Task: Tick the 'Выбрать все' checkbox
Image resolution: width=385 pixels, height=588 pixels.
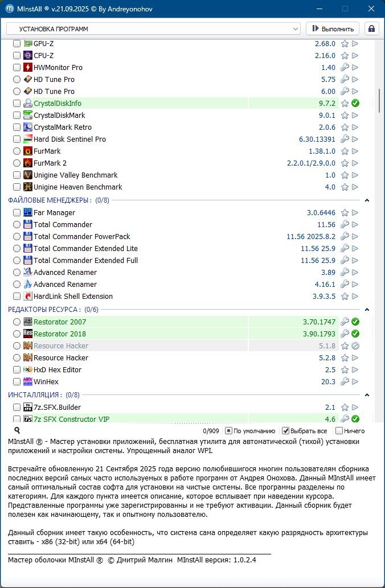Action: click(286, 431)
